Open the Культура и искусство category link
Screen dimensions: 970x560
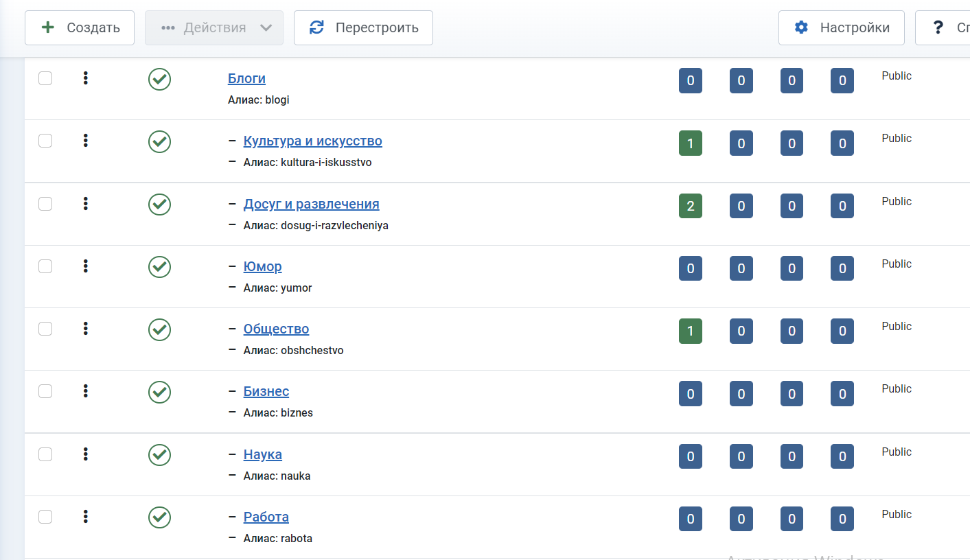[312, 141]
